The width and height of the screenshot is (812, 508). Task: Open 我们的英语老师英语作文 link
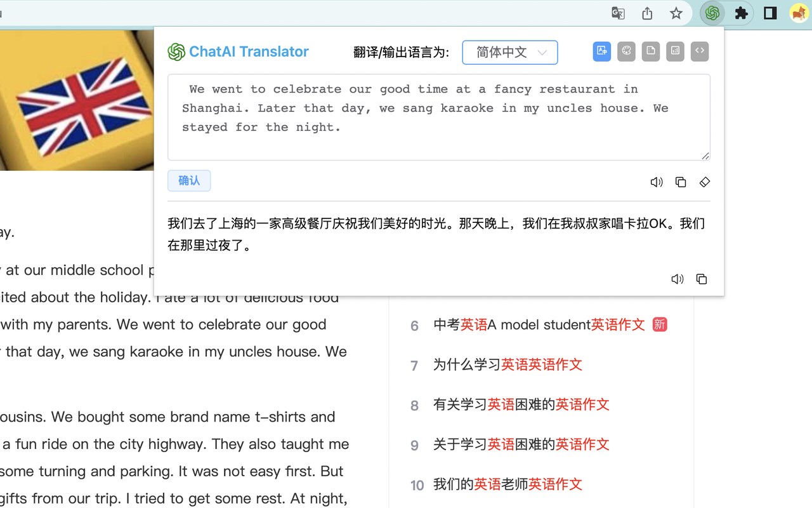pos(507,485)
